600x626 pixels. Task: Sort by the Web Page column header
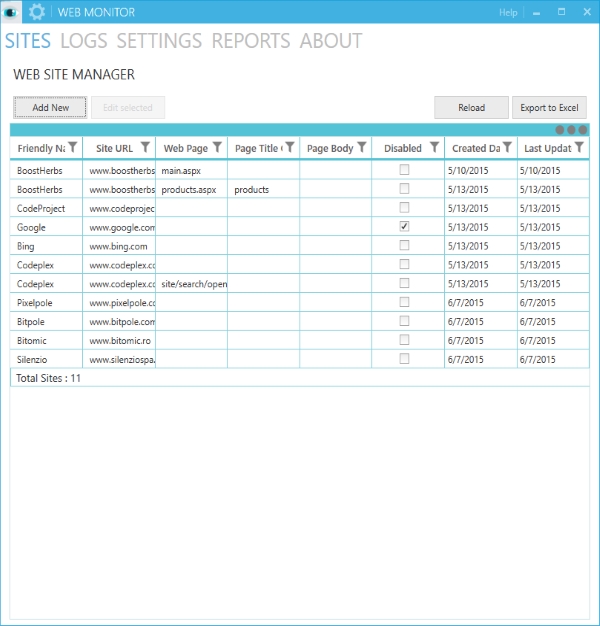[186, 149]
